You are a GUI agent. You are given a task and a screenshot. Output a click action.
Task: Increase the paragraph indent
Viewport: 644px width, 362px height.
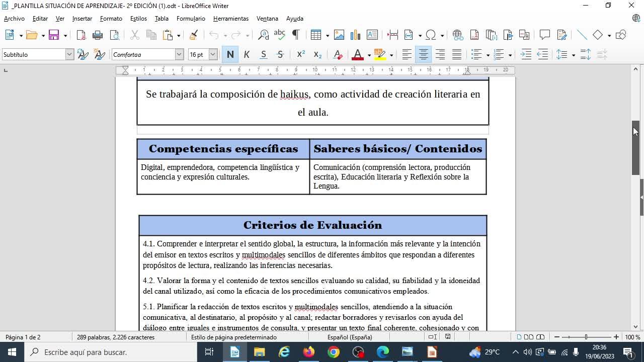tap(526, 54)
